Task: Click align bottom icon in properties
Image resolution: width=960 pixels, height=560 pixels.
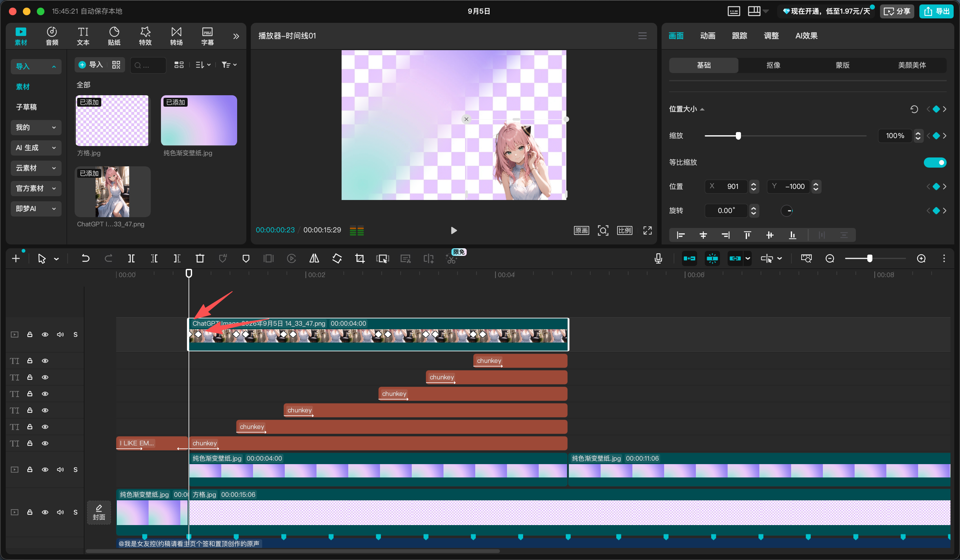Action: (792, 235)
